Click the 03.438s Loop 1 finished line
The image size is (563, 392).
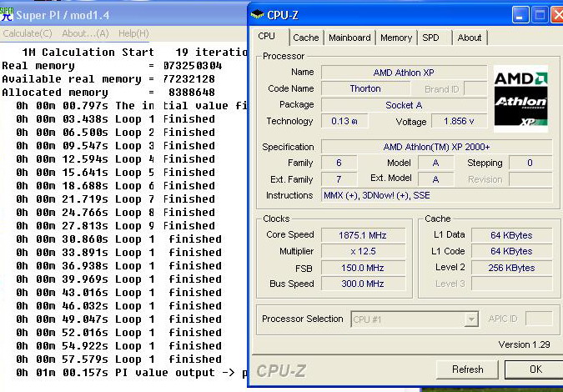click(115, 118)
